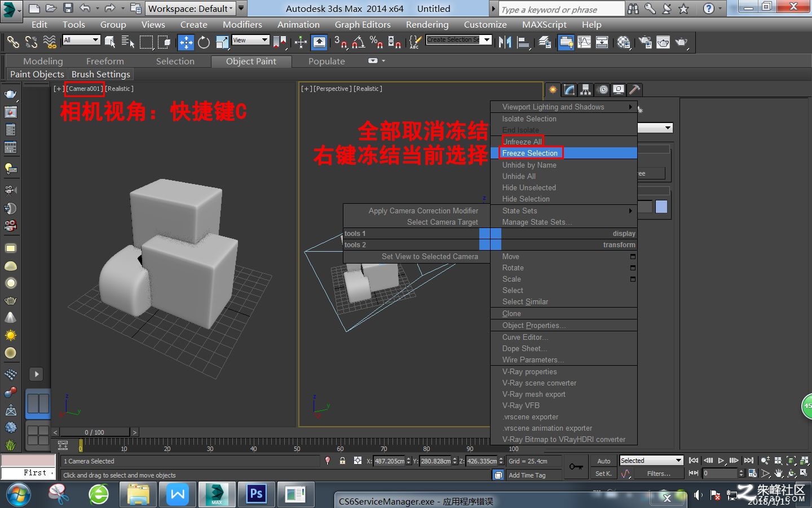Viewport: 812px width, 508px height.
Task: Open the Create Selection Set dropdown
Action: pos(458,40)
